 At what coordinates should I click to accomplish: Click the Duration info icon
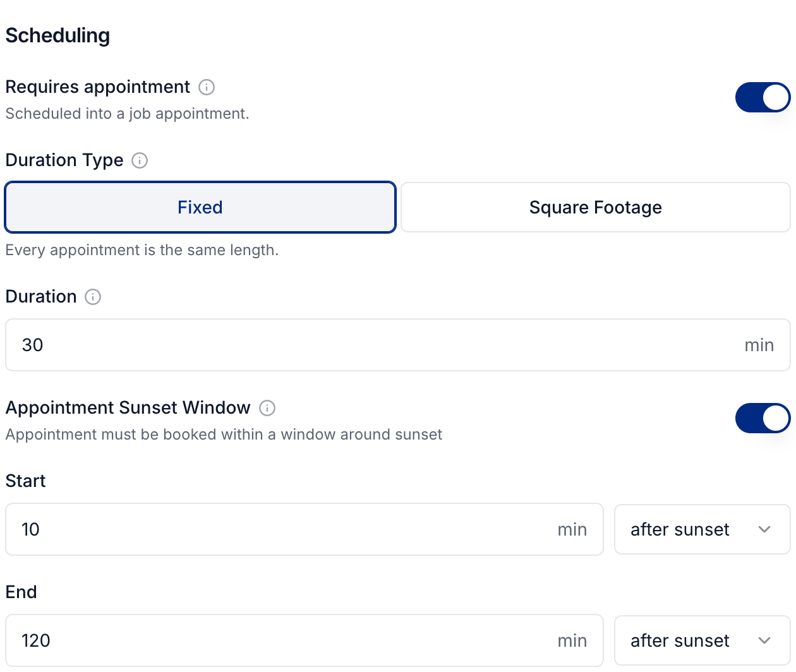(x=93, y=297)
